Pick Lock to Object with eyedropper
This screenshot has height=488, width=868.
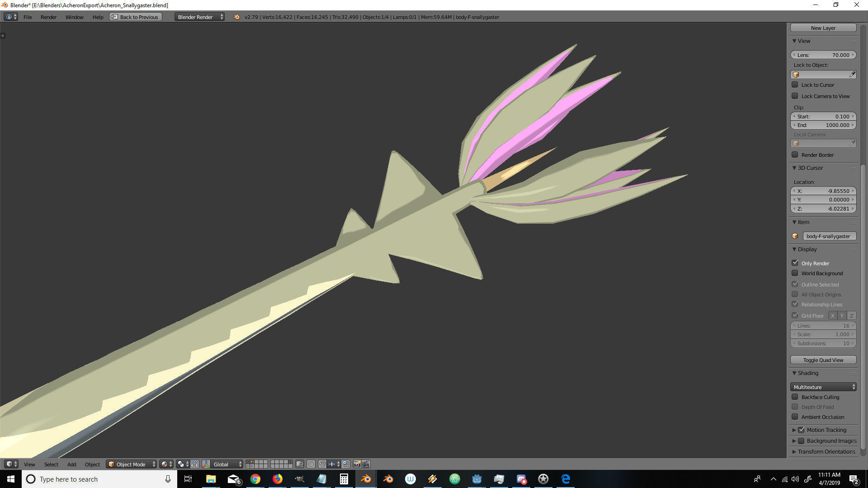tap(852, 75)
